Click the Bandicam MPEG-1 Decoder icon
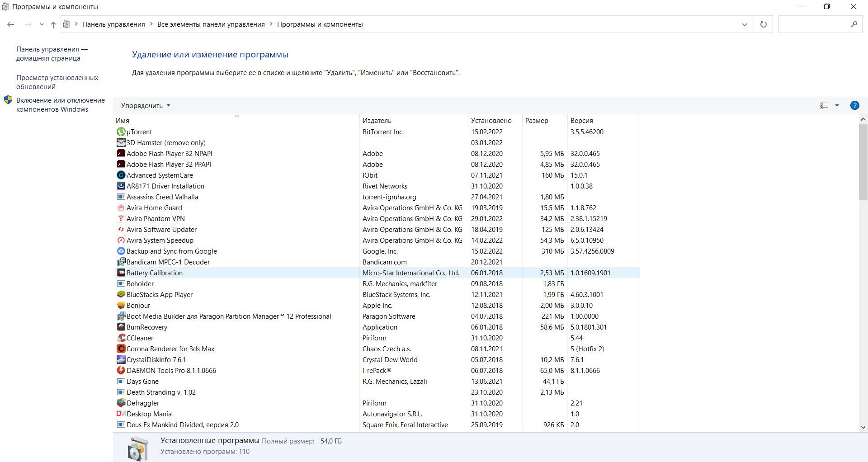Image resolution: width=868 pixels, height=462 pixels. [121, 262]
